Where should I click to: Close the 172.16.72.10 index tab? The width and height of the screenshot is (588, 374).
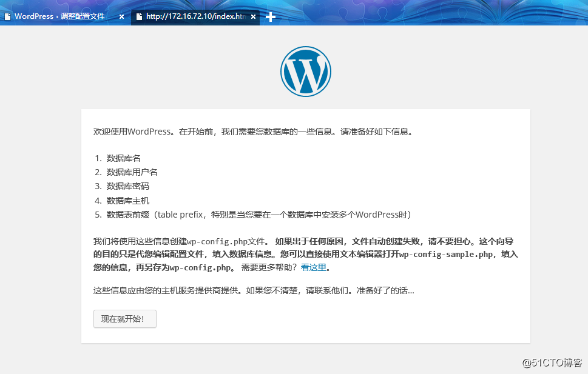tap(254, 16)
